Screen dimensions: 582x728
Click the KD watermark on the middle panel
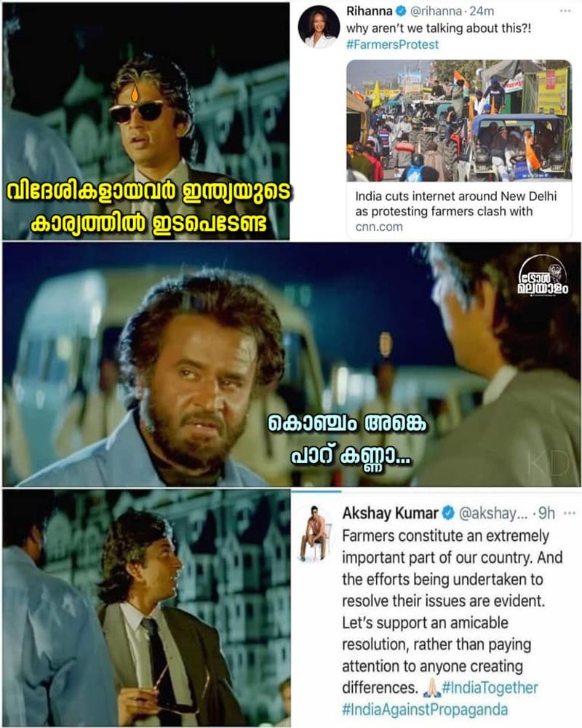pyautogui.click(x=549, y=463)
